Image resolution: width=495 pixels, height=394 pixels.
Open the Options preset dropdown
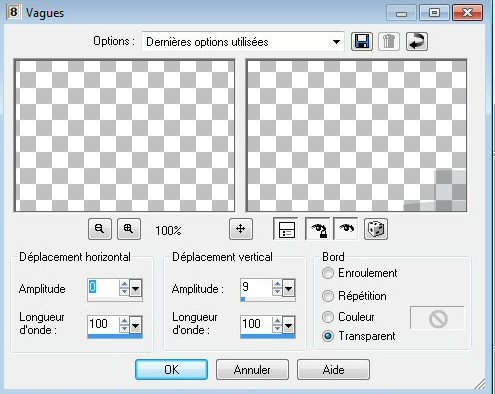coord(243,42)
